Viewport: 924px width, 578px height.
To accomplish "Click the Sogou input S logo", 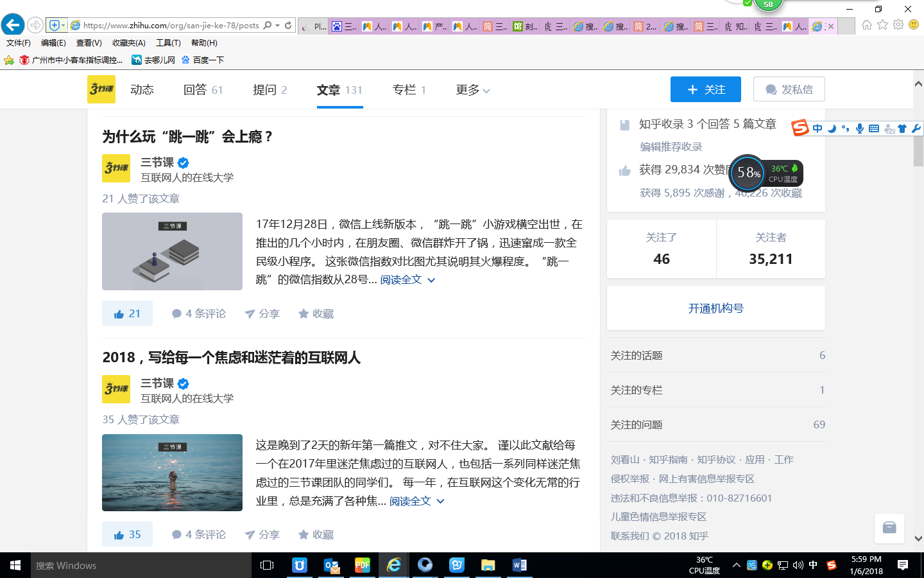I will pos(800,128).
